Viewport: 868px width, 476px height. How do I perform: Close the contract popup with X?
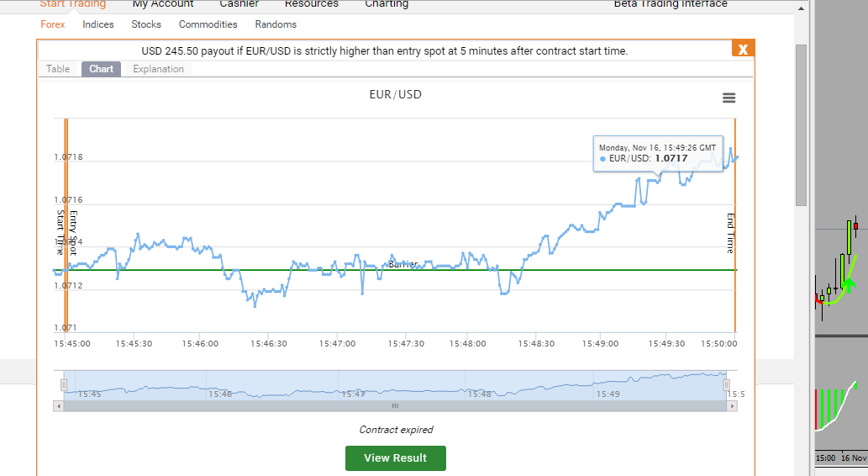point(743,49)
